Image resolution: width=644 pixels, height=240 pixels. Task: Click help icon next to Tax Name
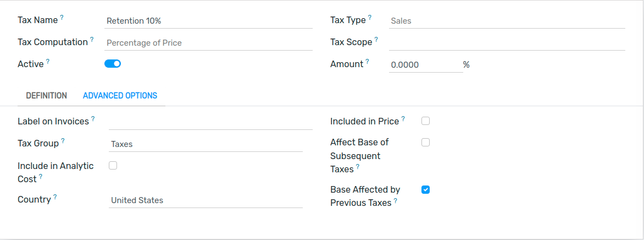tap(62, 18)
